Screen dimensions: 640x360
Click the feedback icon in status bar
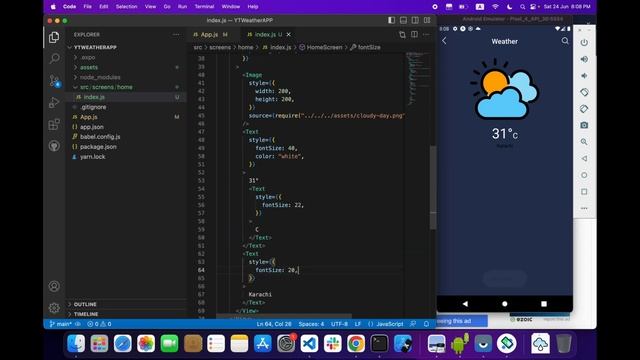click(413, 324)
